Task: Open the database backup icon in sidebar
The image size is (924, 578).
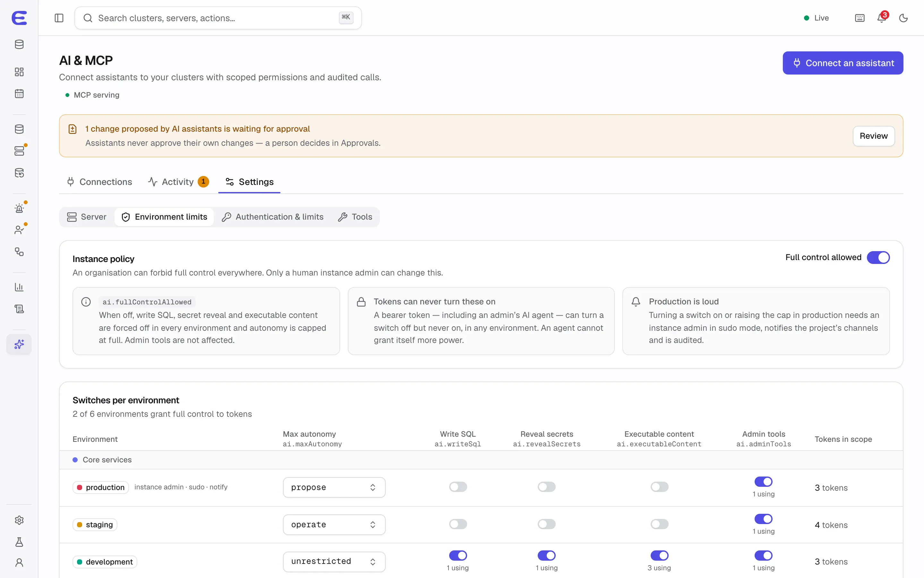Action: (19, 173)
